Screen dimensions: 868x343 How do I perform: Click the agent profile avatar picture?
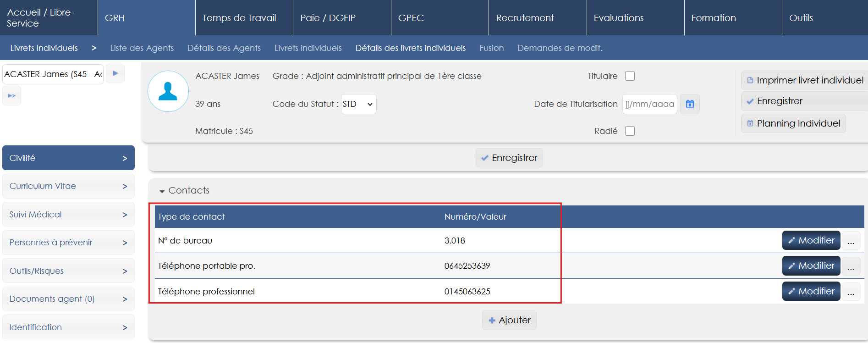click(x=168, y=91)
